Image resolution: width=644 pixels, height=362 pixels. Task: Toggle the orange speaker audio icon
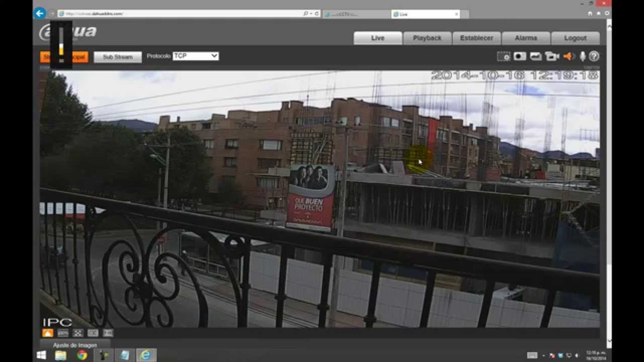pos(569,56)
